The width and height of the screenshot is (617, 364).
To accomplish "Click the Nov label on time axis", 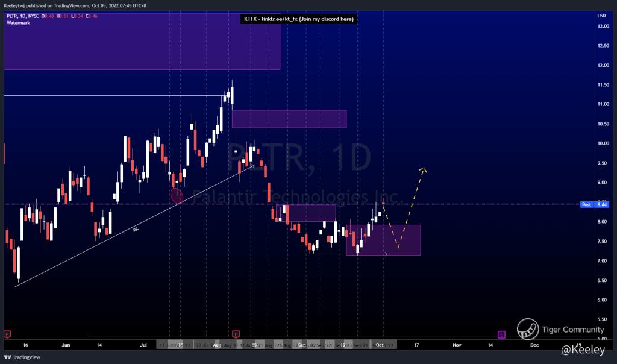I will [x=457, y=345].
